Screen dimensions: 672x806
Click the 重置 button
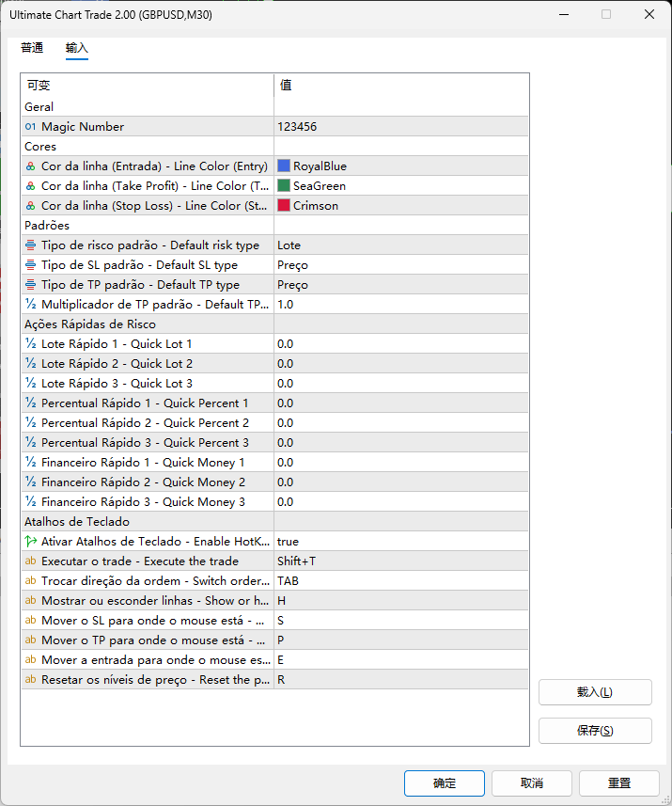[x=619, y=783]
